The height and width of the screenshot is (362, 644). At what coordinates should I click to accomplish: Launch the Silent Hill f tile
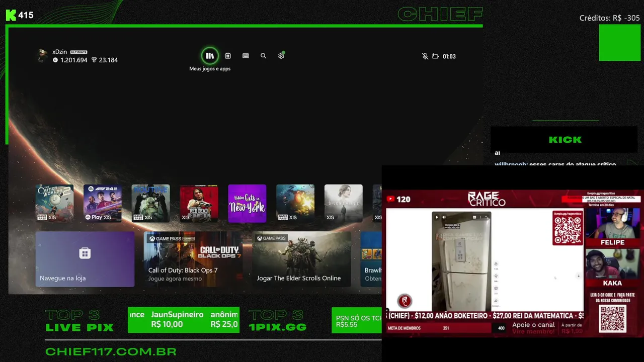tap(344, 203)
